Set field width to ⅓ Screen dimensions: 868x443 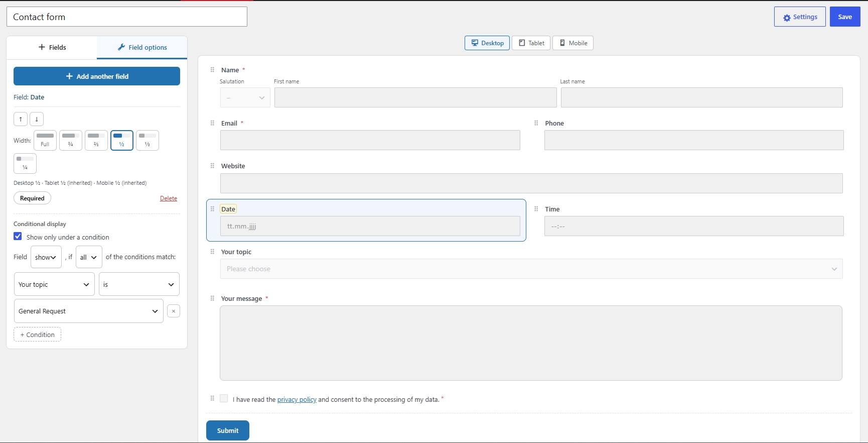coord(148,141)
